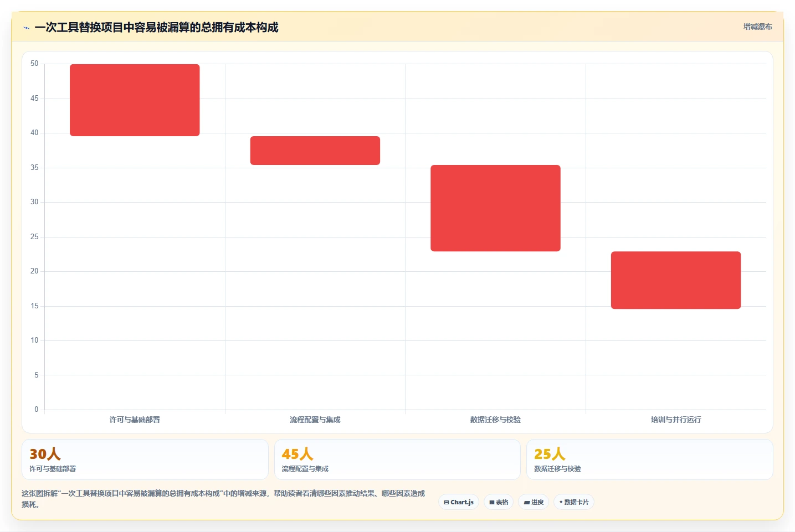Click the 25人 data card

click(x=649, y=459)
